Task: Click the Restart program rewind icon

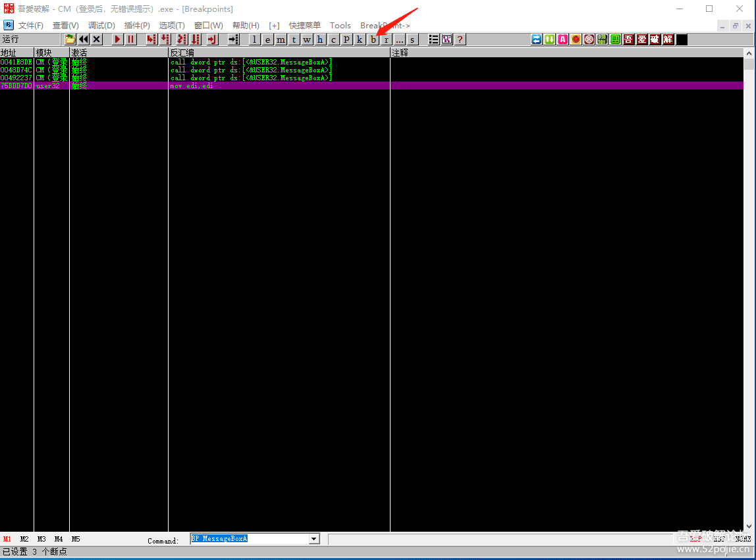Action: coord(84,39)
